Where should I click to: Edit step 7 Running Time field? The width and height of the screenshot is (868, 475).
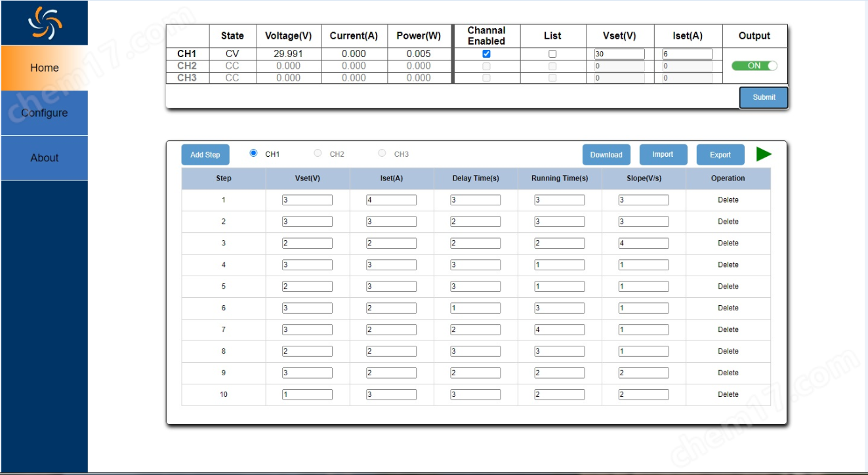pyautogui.click(x=560, y=330)
